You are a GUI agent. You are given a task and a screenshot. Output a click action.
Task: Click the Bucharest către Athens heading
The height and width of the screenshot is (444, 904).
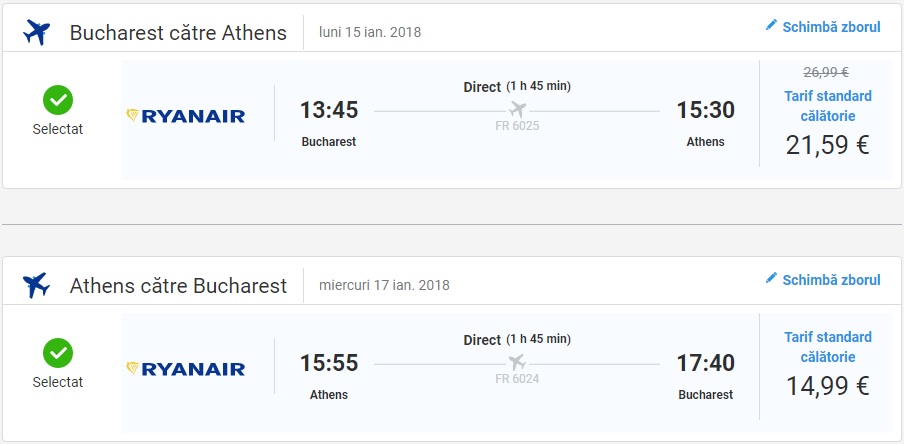(178, 32)
